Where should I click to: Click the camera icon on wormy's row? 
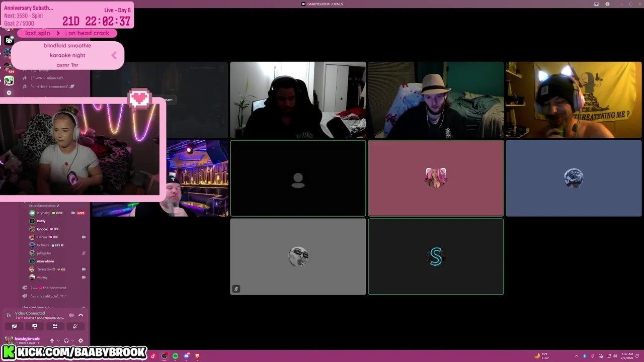(x=84, y=278)
